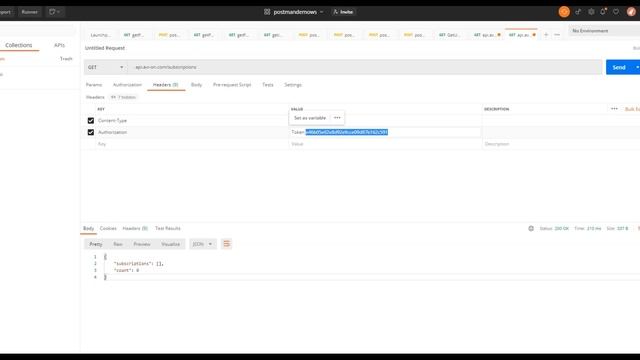Image resolution: width=640 pixels, height=360 pixels.
Task: Click the sidebar filter search field
Action: click(x=38, y=30)
